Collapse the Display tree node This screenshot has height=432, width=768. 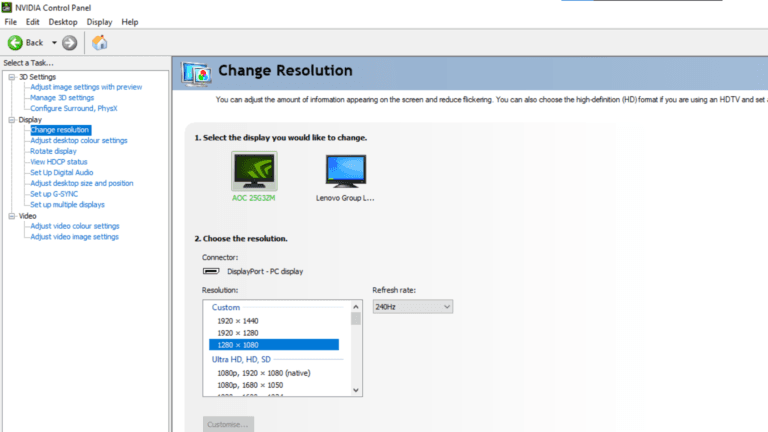(x=12, y=120)
